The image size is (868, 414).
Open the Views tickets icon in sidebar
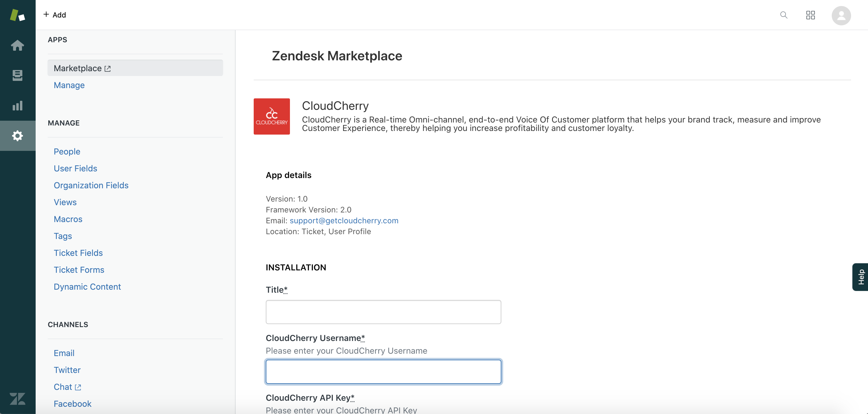click(18, 75)
